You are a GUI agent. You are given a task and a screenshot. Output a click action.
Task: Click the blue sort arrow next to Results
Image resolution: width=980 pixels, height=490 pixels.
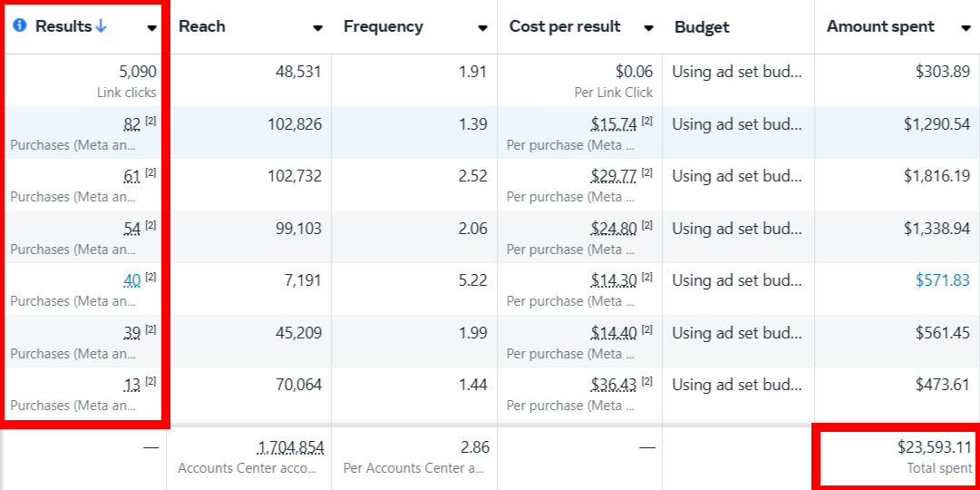click(x=101, y=26)
